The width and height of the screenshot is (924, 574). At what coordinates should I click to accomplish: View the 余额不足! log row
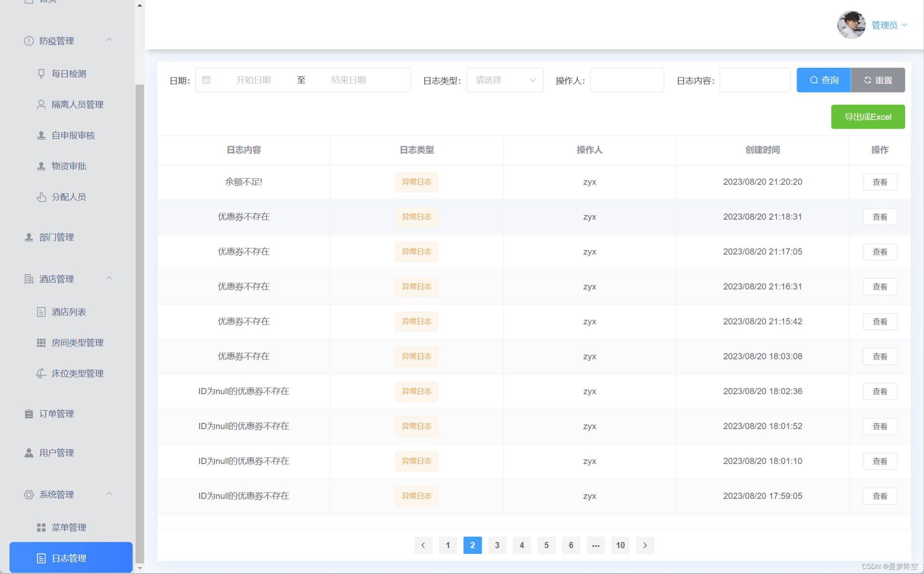click(880, 182)
